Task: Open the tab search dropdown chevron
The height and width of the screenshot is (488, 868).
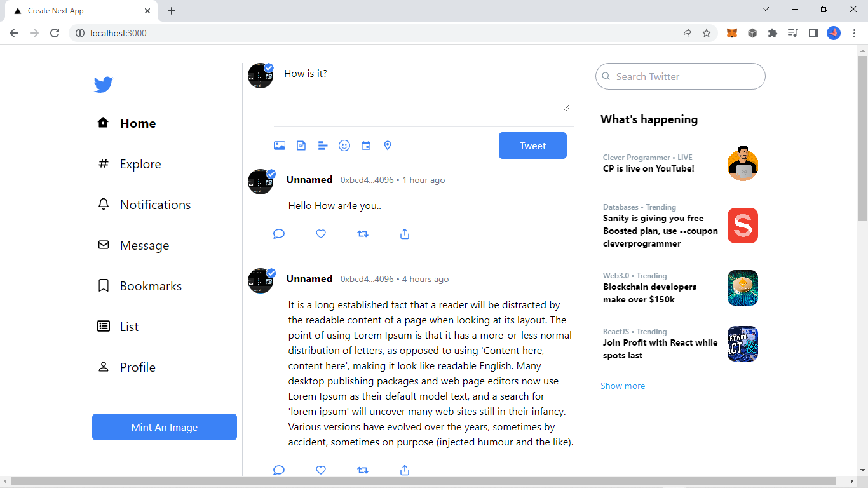Action: pos(766,9)
